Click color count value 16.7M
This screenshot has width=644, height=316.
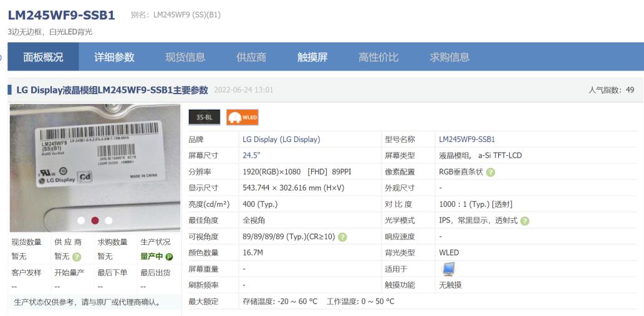pyautogui.click(x=252, y=253)
